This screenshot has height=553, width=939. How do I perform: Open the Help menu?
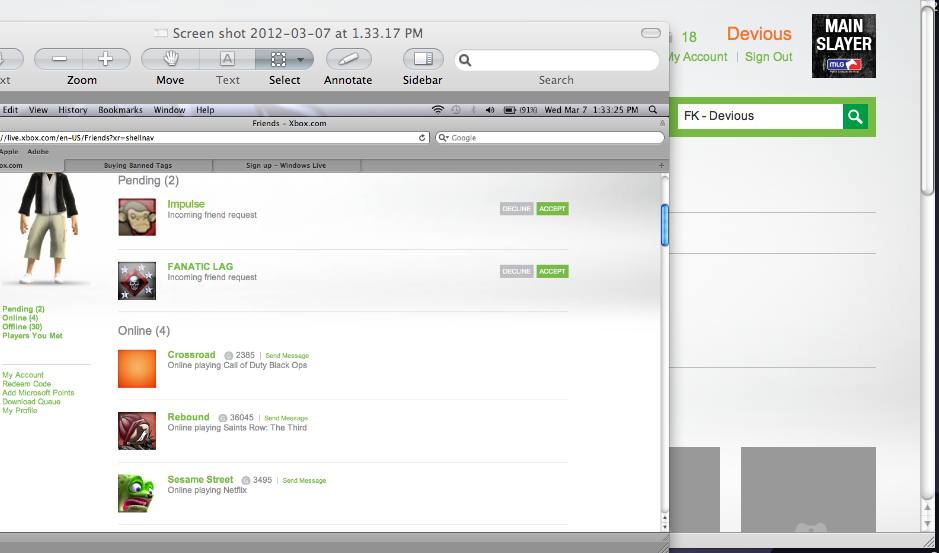point(205,110)
